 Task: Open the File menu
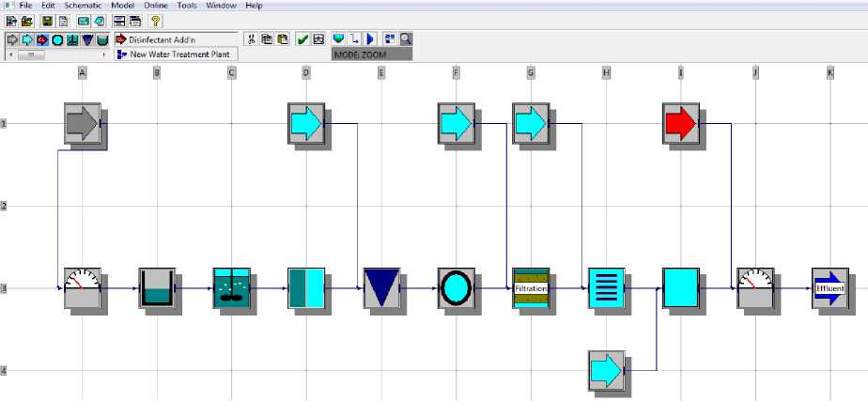pyautogui.click(x=25, y=6)
